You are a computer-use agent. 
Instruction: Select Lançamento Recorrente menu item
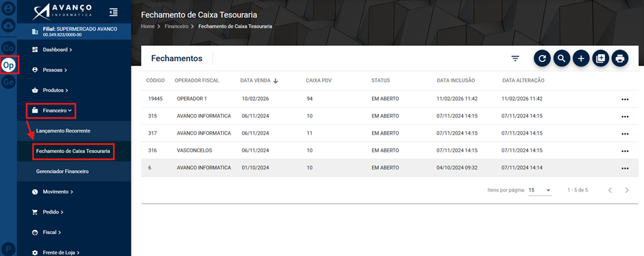coord(63,131)
